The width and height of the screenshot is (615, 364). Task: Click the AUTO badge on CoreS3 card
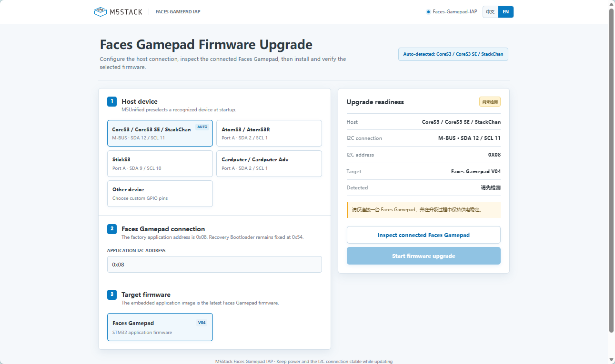point(202,127)
